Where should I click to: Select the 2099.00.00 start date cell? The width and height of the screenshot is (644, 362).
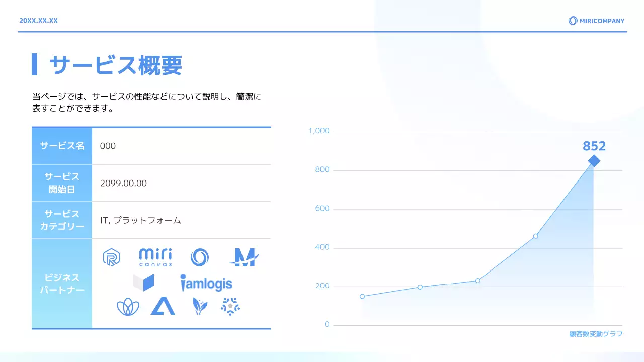coord(124,183)
